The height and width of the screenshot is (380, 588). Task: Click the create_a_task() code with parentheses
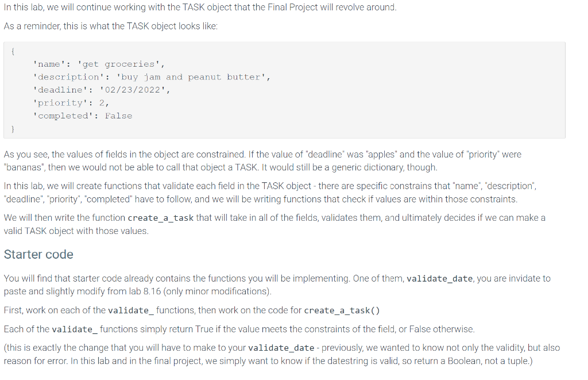(342, 310)
